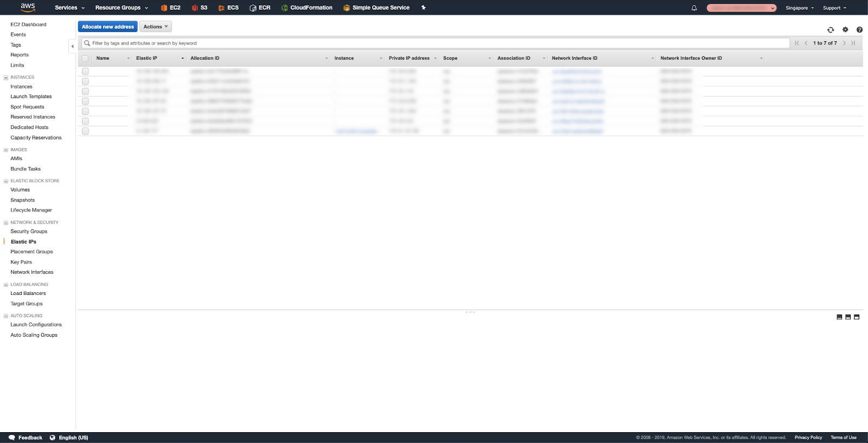The height and width of the screenshot is (443, 868).
Task: Open the ECS shortcut in top bar
Action: coord(228,8)
